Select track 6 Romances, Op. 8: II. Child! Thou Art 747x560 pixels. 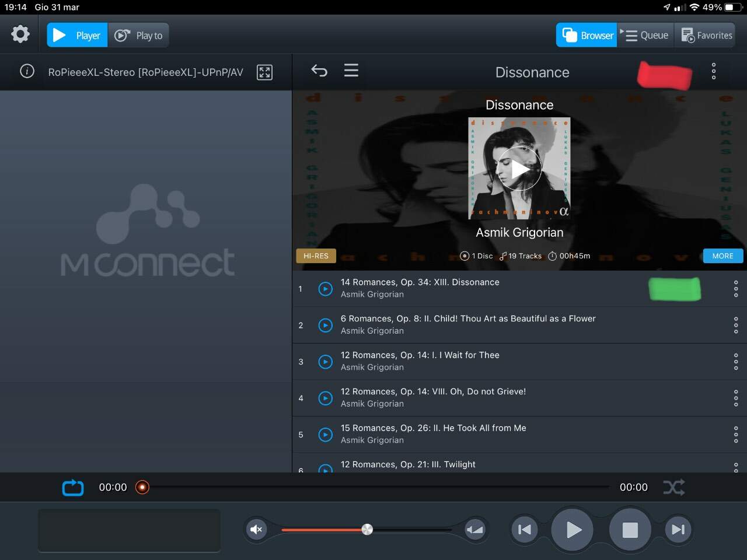(468, 318)
